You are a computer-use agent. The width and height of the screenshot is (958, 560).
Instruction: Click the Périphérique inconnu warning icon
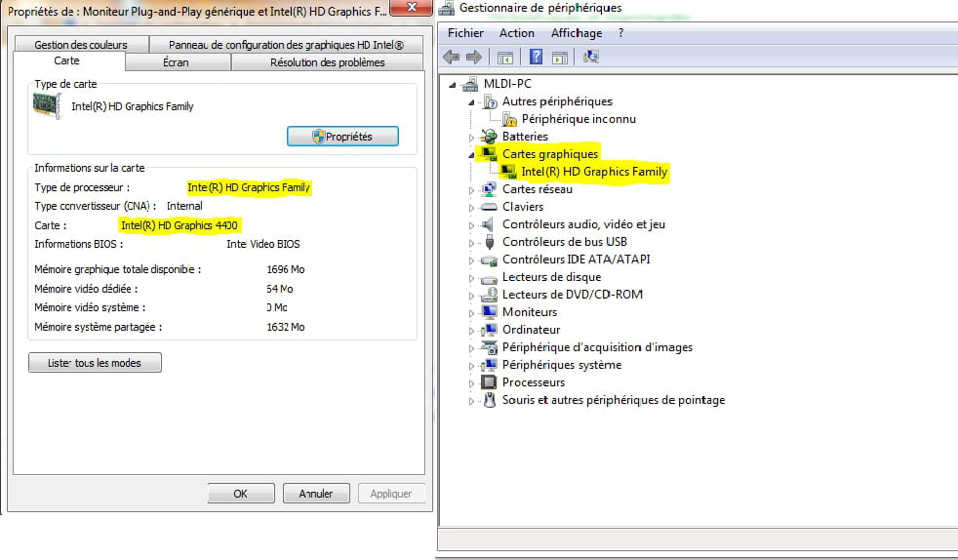(x=509, y=119)
